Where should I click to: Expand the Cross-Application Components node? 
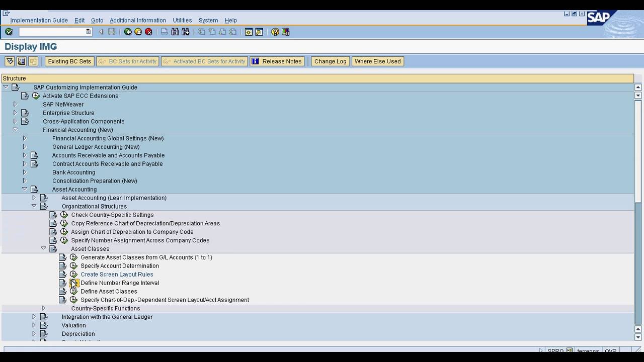(x=15, y=121)
